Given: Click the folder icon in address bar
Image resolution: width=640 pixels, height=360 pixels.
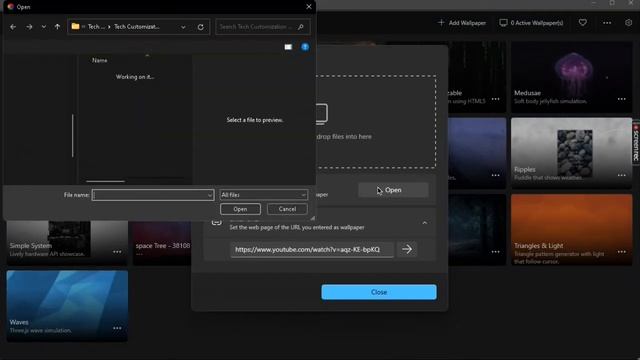Looking at the screenshot, I should click(76, 27).
